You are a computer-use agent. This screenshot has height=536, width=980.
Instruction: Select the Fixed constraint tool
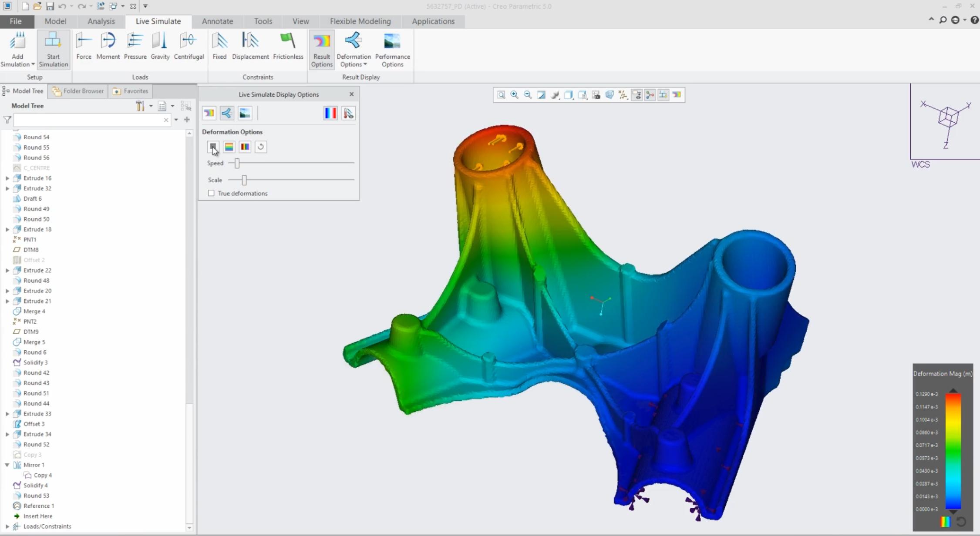[x=219, y=45]
